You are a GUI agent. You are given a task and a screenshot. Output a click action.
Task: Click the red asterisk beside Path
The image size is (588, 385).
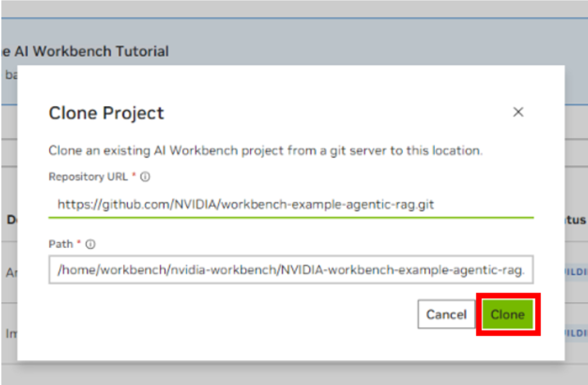pos(79,244)
